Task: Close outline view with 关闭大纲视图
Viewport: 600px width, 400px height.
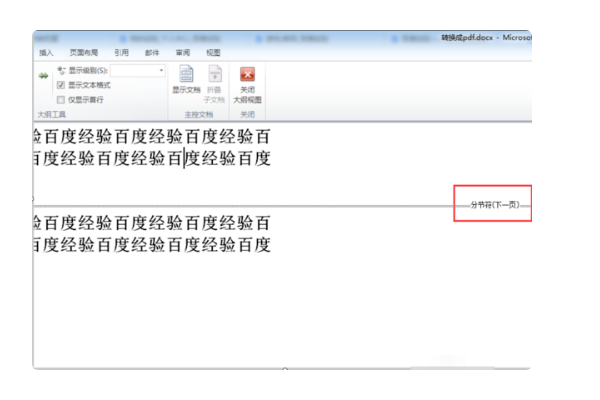Action: point(247,85)
